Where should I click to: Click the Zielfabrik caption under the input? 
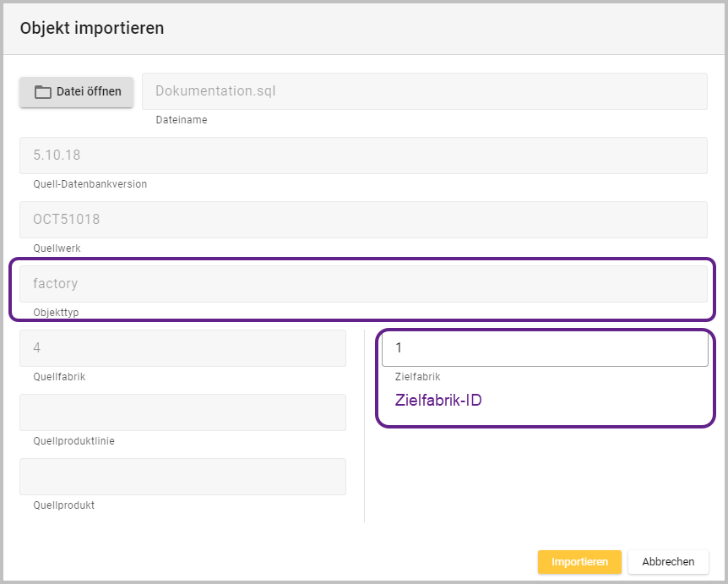(x=417, y=377)
